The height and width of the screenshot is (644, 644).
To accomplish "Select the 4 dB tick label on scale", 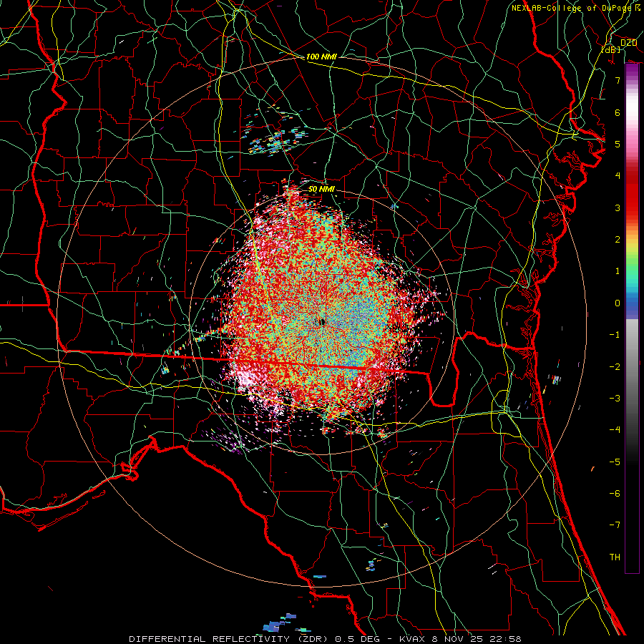I will pos(618,176).
